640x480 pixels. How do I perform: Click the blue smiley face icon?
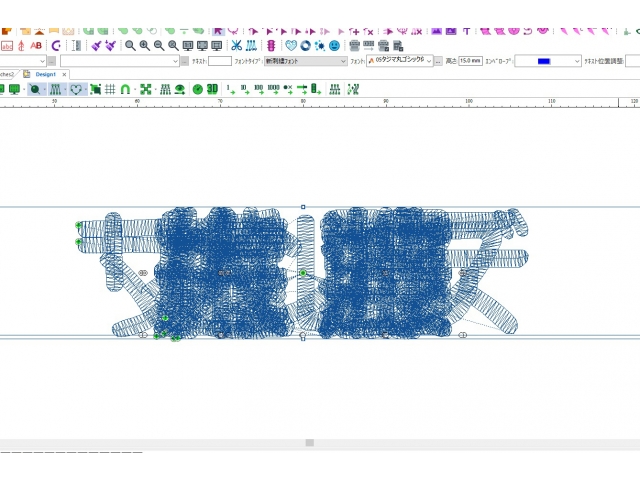[334, 46]
